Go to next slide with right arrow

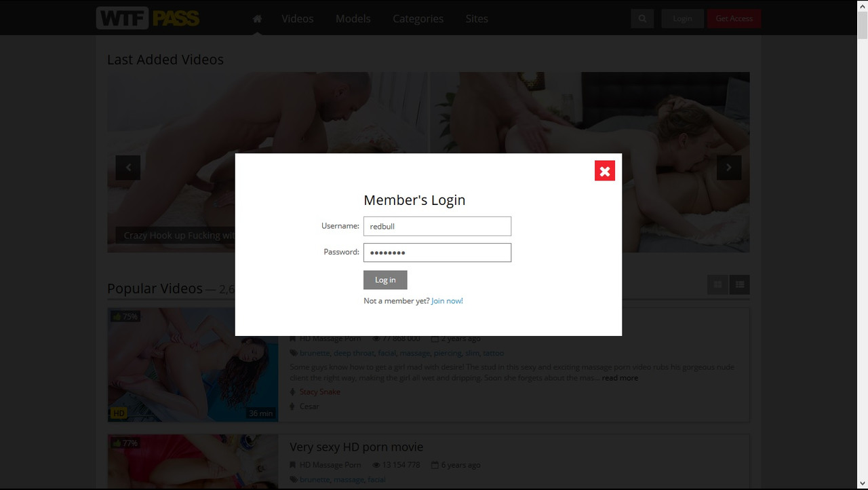tap(729, 168)
